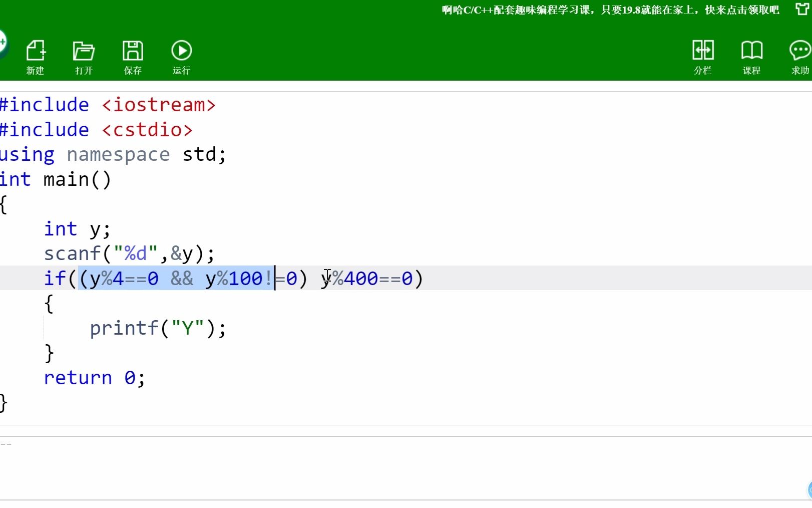The width and height of the screenshot is (812, 508).
Task: Click the shirt skin icon in top-right corner
Action: click(x=801, y=9)
